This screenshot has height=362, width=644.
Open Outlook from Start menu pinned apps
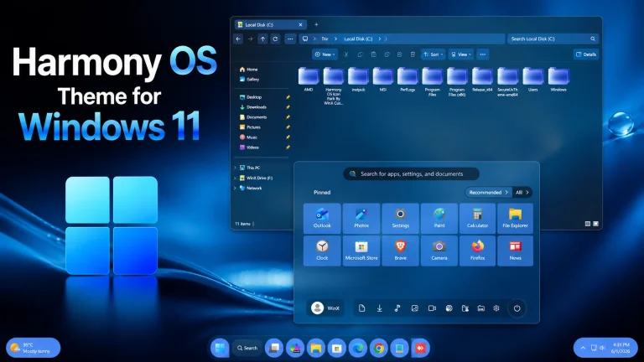pyautogui.click(x=322, y=218)
